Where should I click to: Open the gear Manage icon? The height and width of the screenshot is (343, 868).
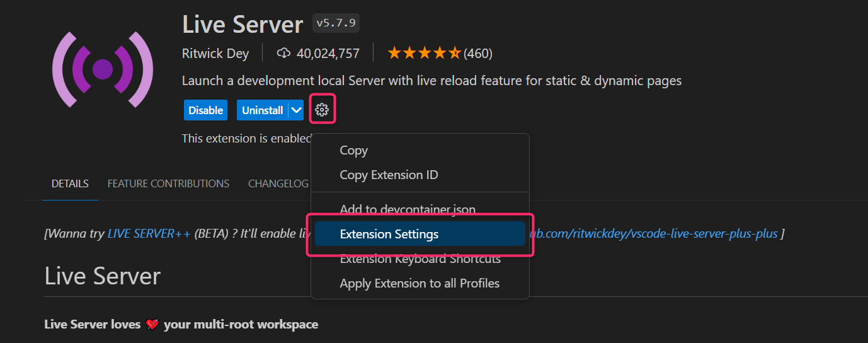tap(322, 110)
